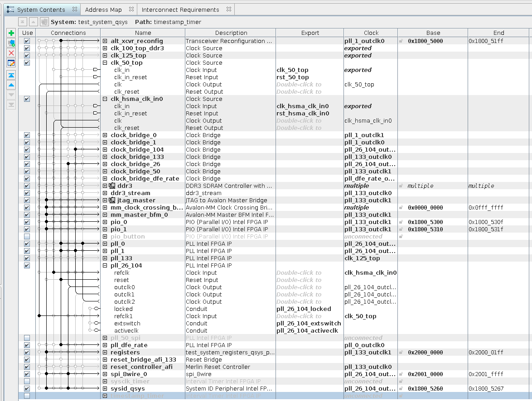Click the red X Remove icon

coord(11,53)
